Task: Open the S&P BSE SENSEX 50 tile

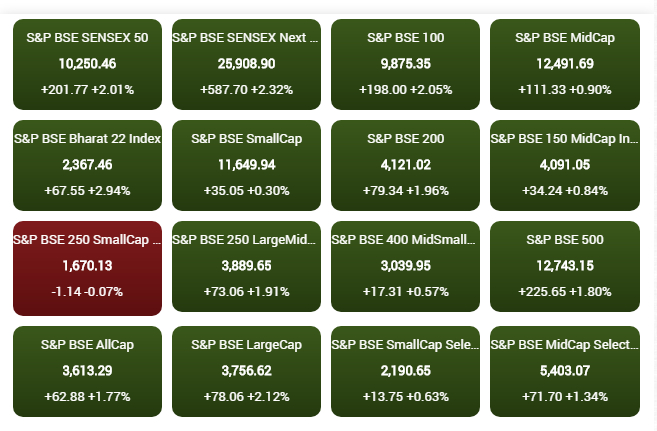Action: pyautogui.click(x=87, y=64)
